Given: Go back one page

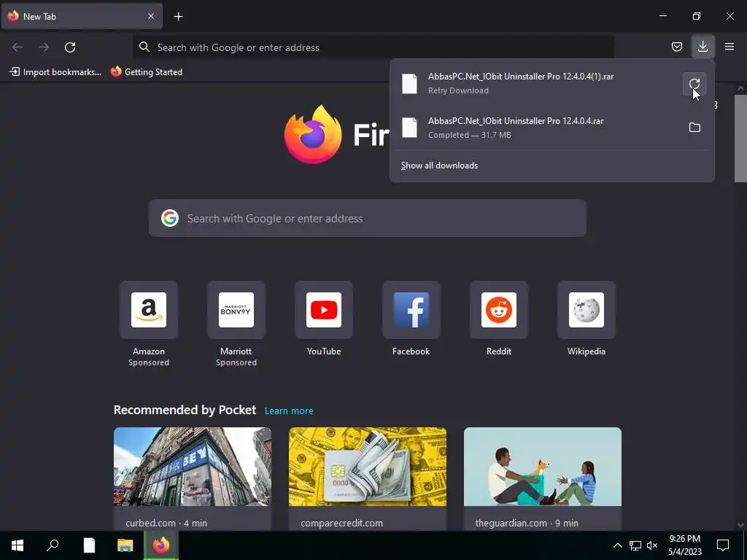Looking at the screenshot, I should click(x=18, y=47).
